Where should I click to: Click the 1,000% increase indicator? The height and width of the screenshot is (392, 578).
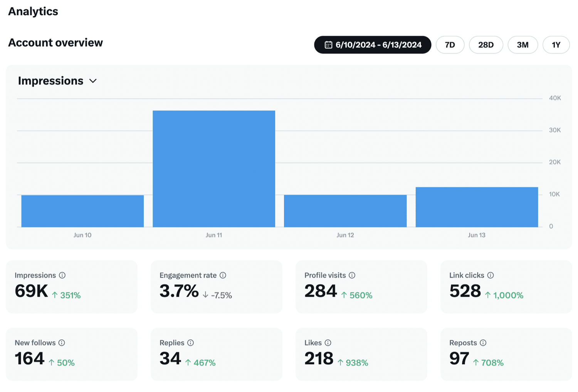click(x=504, y=295)
